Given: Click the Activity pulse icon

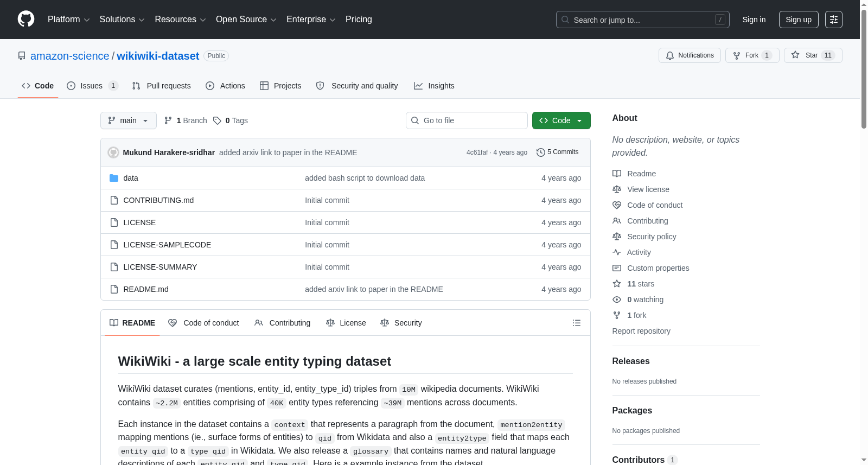Looking at the screenshot, I should [x=617, y=252].
